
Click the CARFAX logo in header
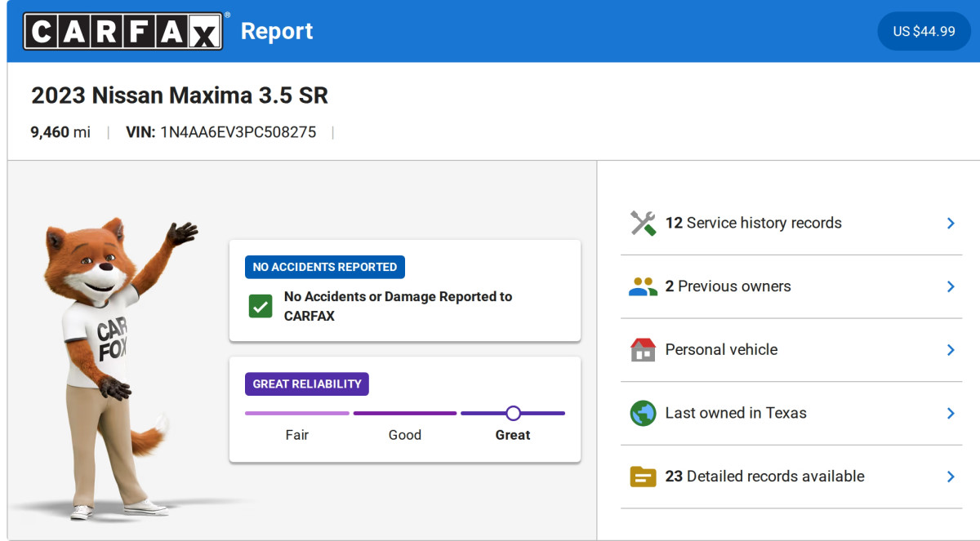[x=122, y=31]
